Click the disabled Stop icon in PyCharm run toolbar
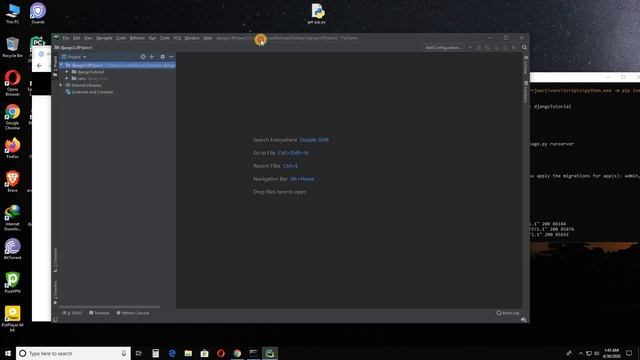Viewport: 640px width, 360px height. pyautogui.click(x=513, y=47)
